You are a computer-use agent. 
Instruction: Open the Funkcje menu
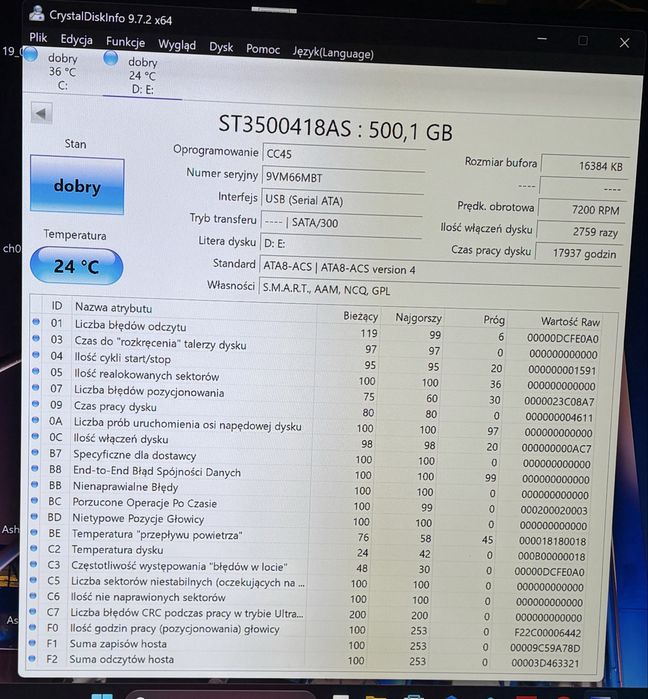[125, 42]
